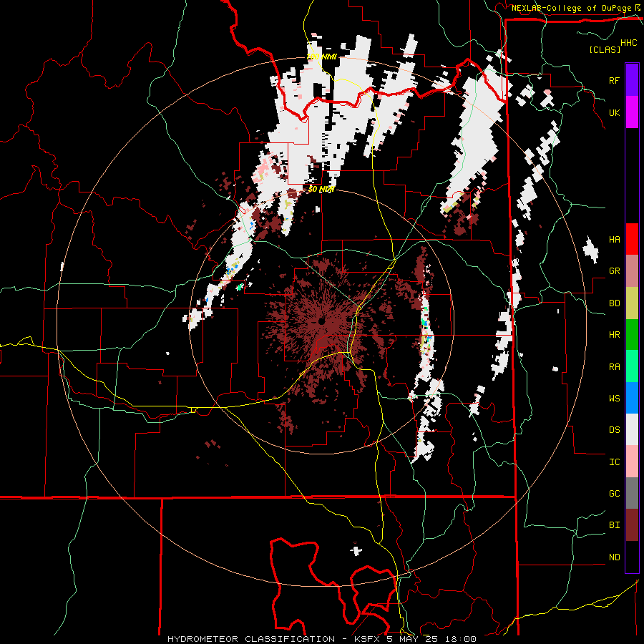Click the RA legend label
Screen dimensions: 644x644
coord(614,366)
